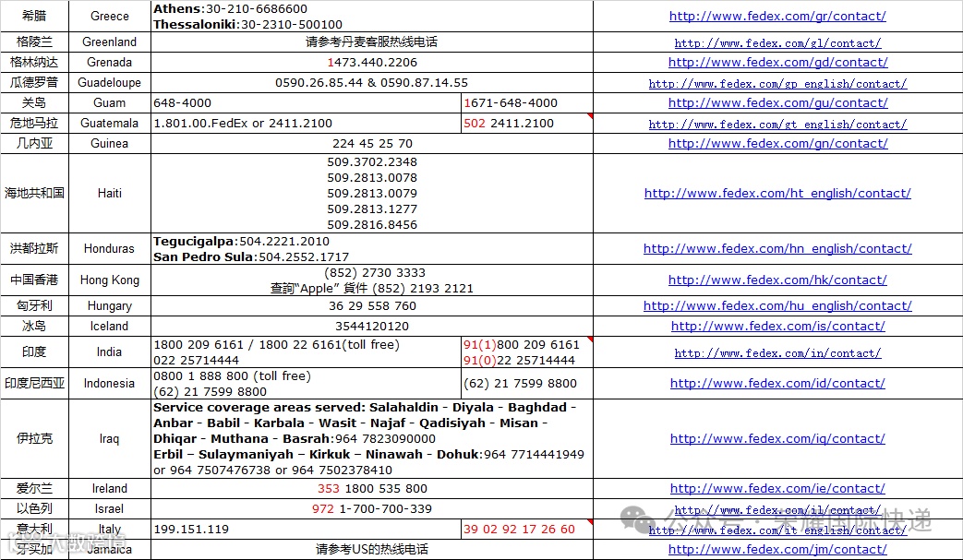The width and height of the screenshot is (963, 560).
Task: Select the Hungary '36 29 558 760' cell
Action: tap(372, 305)
